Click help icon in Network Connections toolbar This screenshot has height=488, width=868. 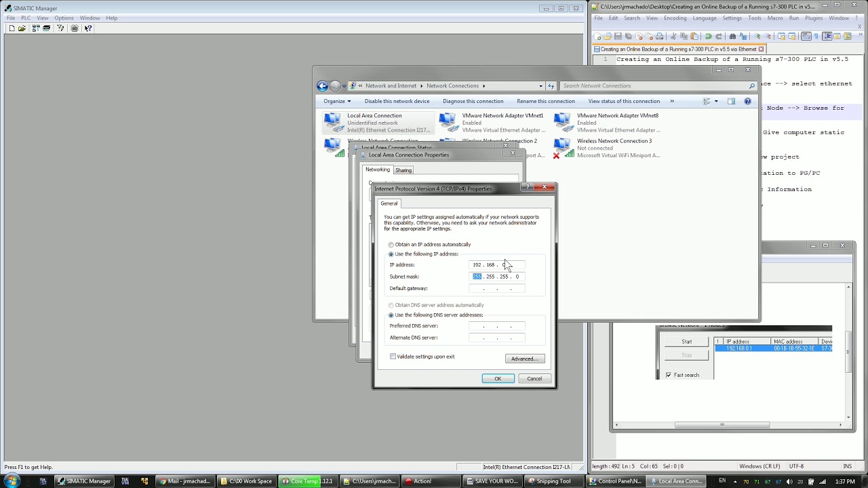[x=747, y=101]
